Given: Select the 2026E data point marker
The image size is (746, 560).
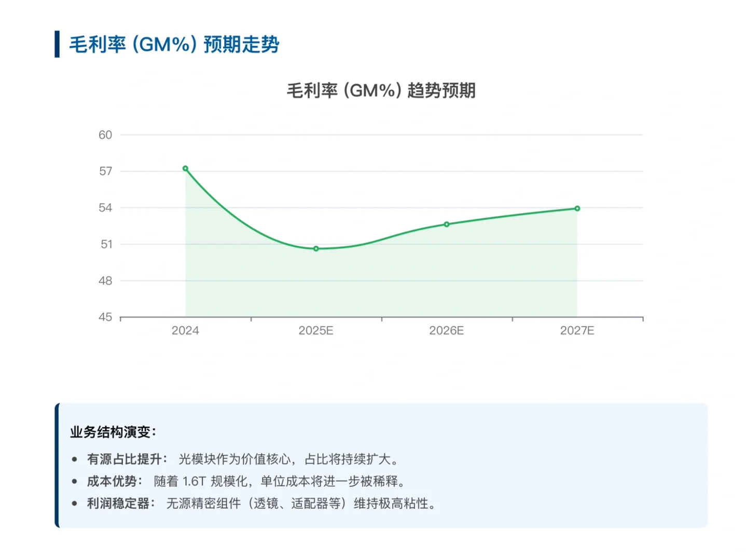Looking at the screenshot, I should (446, 224).
